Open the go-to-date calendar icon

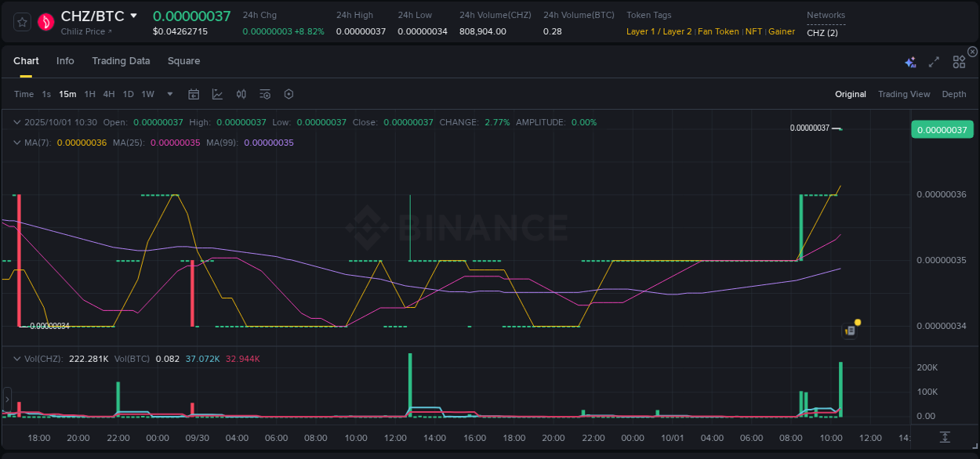click(x=194, y=94)
